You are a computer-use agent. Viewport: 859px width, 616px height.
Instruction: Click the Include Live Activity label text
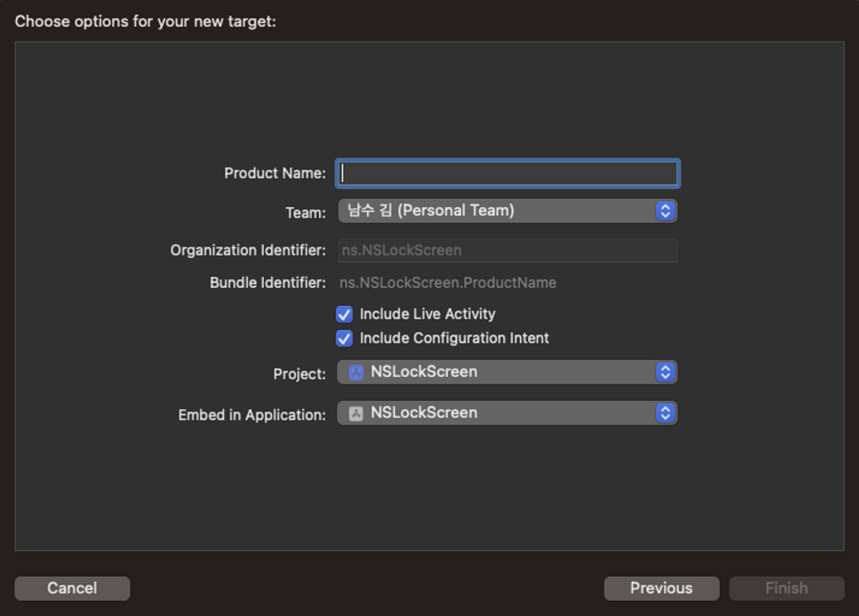(x=427, y=314)
